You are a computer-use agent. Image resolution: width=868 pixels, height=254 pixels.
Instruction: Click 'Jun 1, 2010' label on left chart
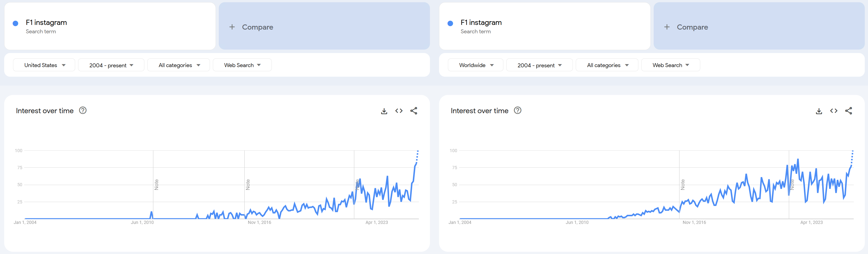[142, 222]
